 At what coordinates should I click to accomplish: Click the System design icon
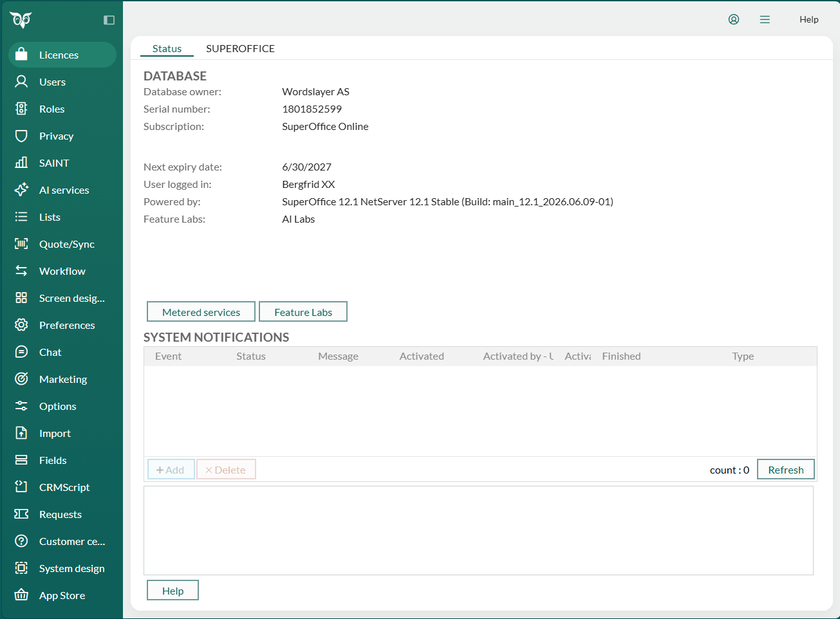pyautogui.click(x=21, y=568)
